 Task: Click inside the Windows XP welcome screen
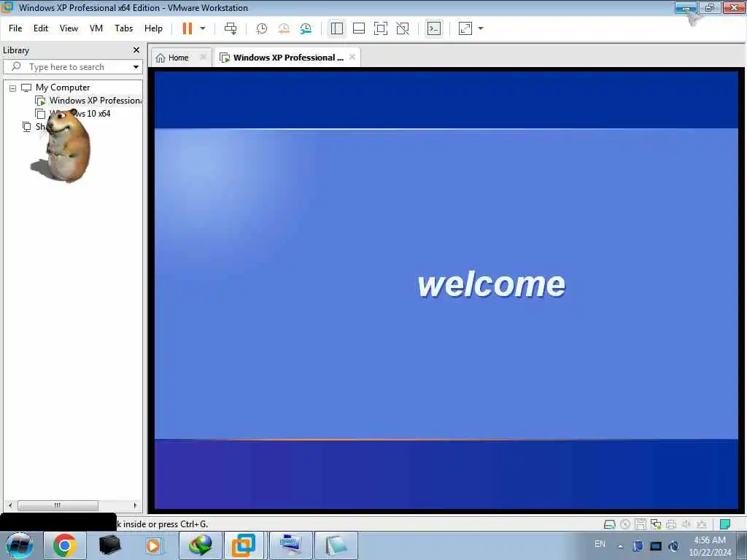pos(446,289)
